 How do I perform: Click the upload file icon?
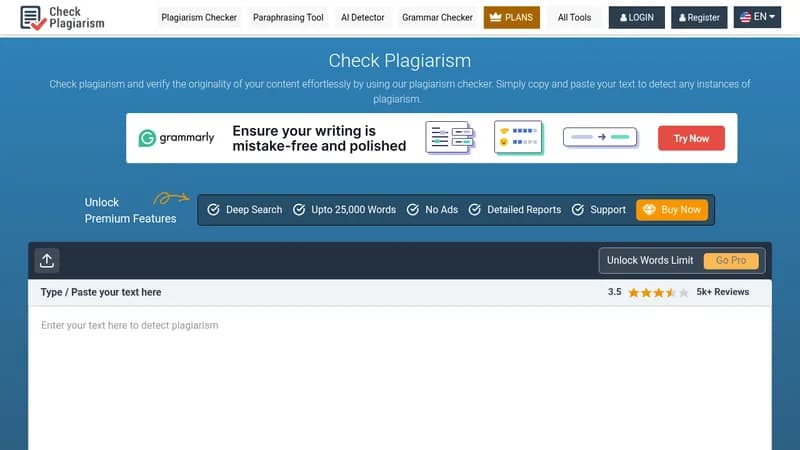tap(47, 260)
